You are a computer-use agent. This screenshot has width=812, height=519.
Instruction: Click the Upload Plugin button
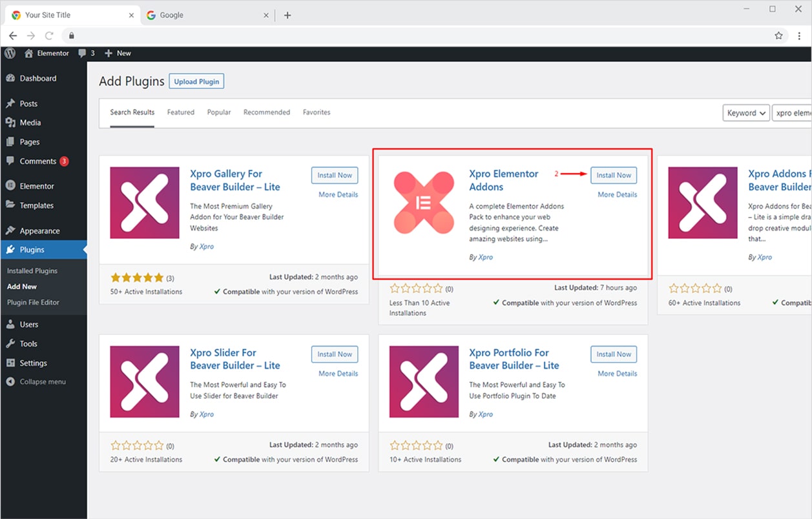[196, 81]
